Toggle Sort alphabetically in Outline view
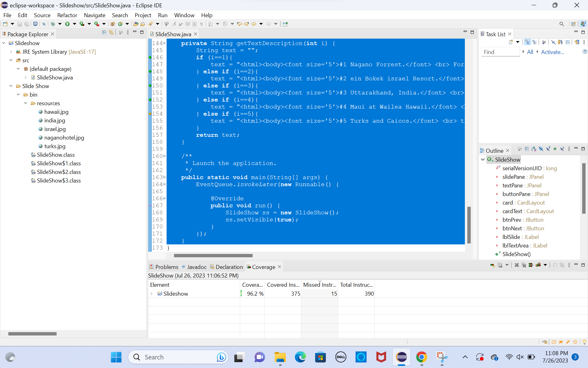Viewport: 588px width, 368px height. coord(534,149)
